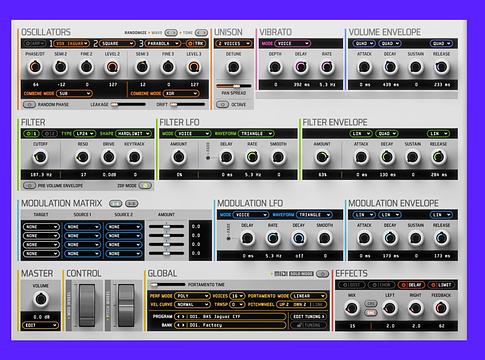Toggle oscillator AMP switch beside oscillator 1
Viewport: 485px width, 360px height.
[35, 44]
